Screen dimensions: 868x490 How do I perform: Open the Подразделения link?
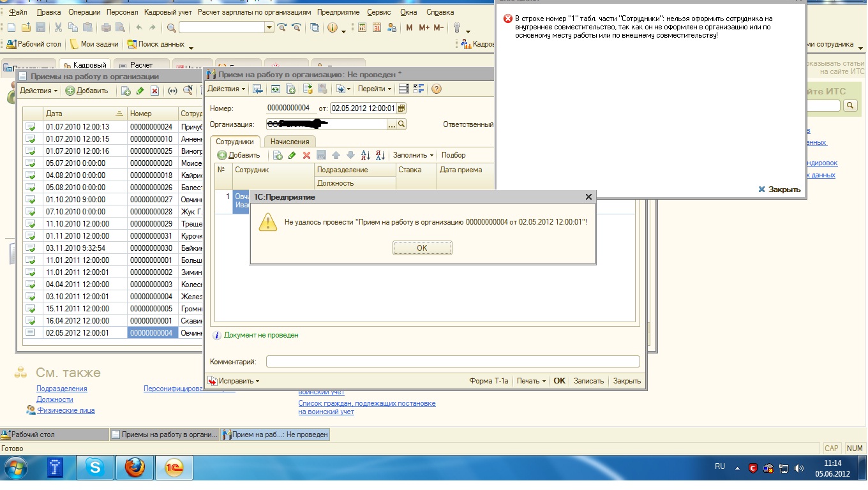62,389
